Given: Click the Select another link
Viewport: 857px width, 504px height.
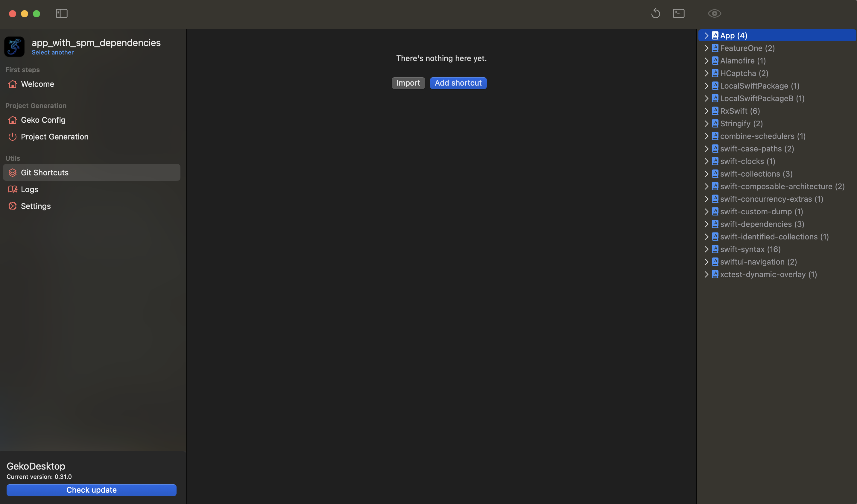Looking at the screenshot, I should (52, 52).
